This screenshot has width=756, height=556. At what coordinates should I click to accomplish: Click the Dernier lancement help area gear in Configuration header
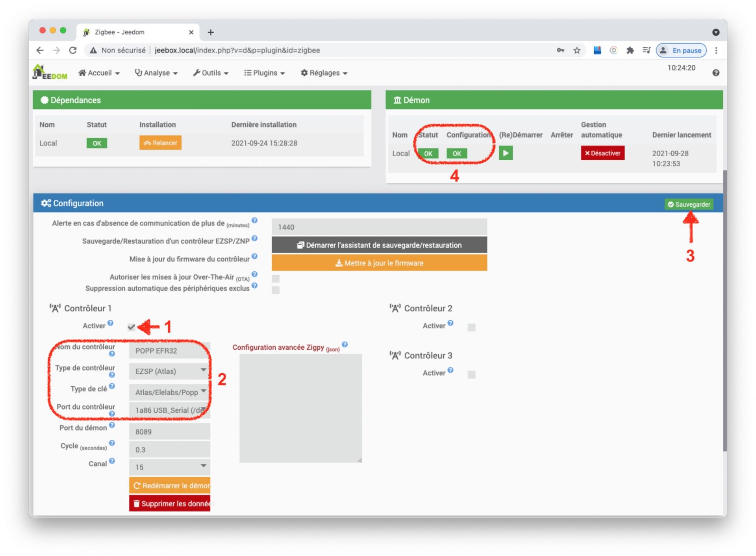[x=46, y=203]
